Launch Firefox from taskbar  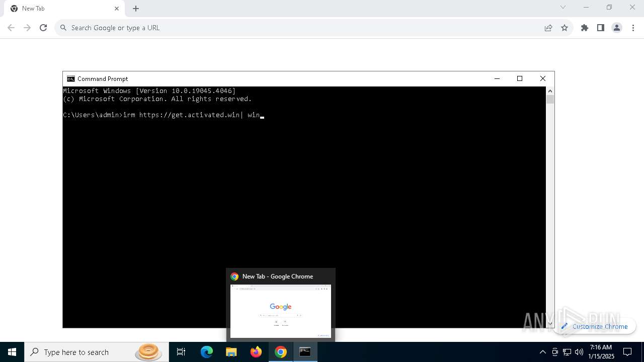coord(256,352)
